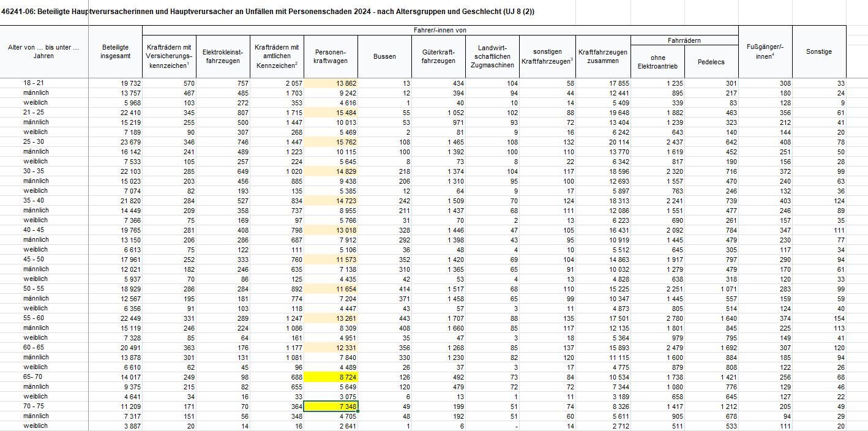Select the 'ohne Elektroantrieb' sub-header
The height and width of the screenshot is (431, 868).
point(658,62)
